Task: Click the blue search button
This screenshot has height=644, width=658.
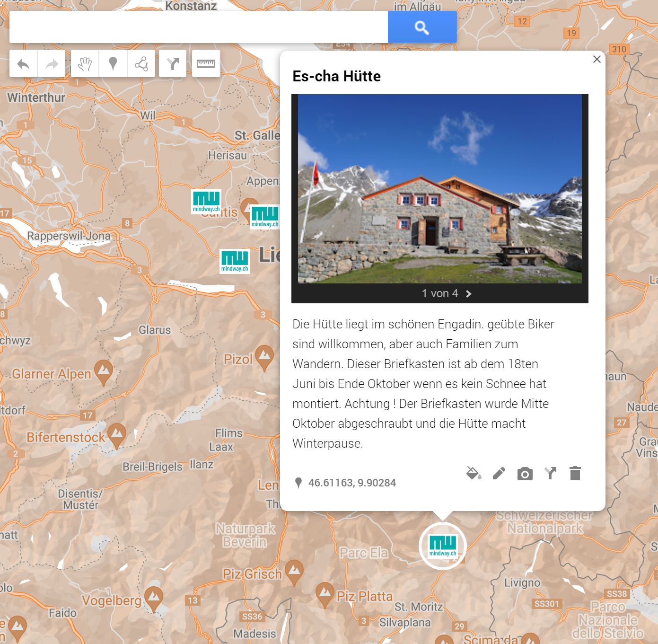Action: coord(422,27)
